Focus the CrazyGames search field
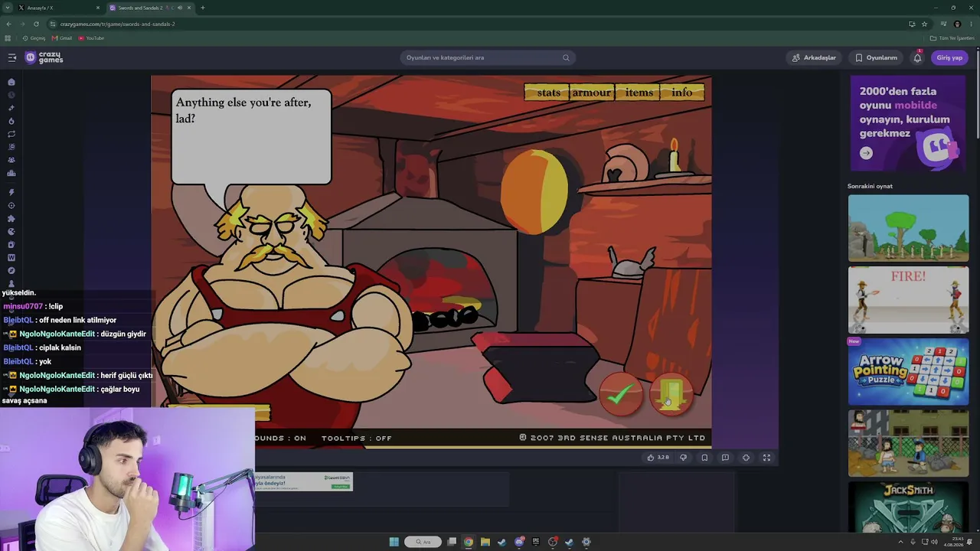 point(487,57)
